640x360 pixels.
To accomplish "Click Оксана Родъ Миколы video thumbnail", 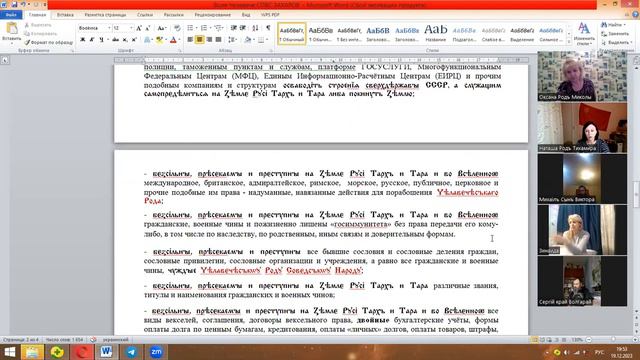I will tap(582, 76).
